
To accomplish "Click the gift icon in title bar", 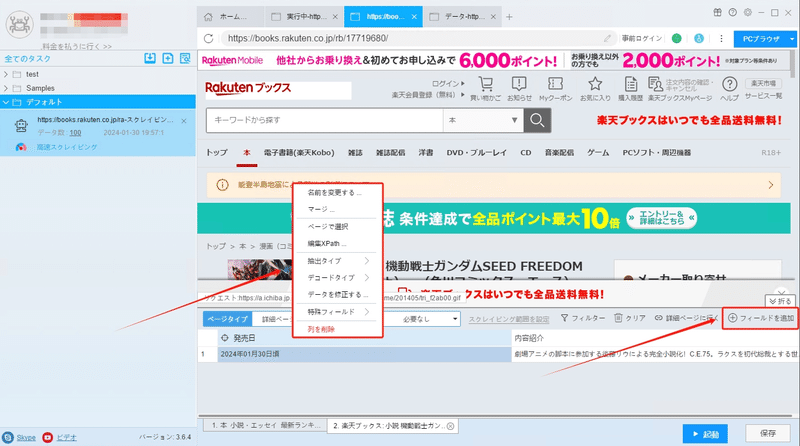I will pyautogui.click(x=717, y=13).
